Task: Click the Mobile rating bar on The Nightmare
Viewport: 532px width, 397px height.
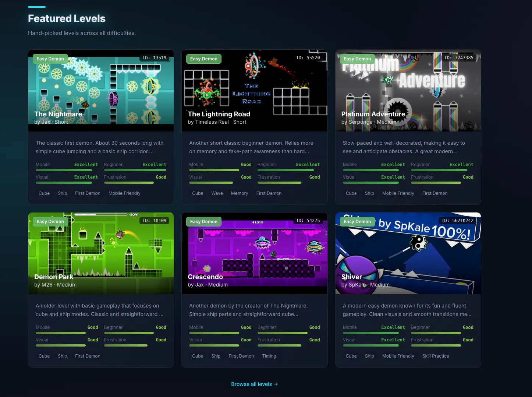Action: (x=67, y=170)
